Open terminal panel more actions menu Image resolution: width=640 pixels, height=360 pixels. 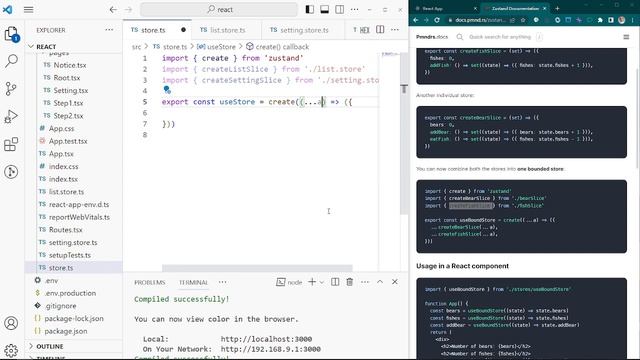pyautogui.click(x=365, y=282)
